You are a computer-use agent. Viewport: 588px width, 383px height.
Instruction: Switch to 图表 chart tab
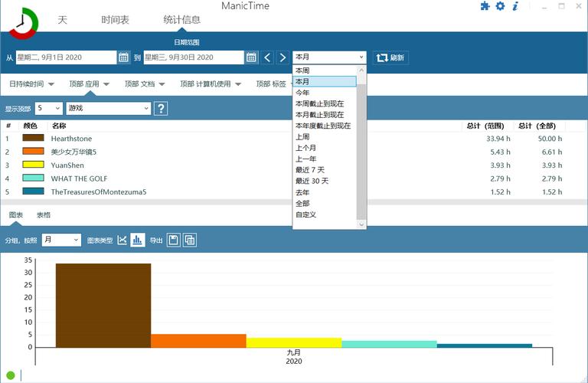click(x=16, y=215)
